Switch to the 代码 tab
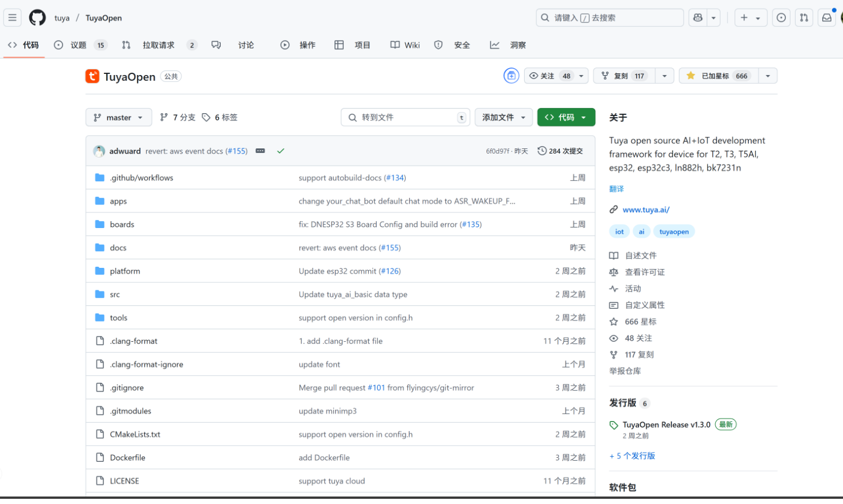 coord(23,45)
